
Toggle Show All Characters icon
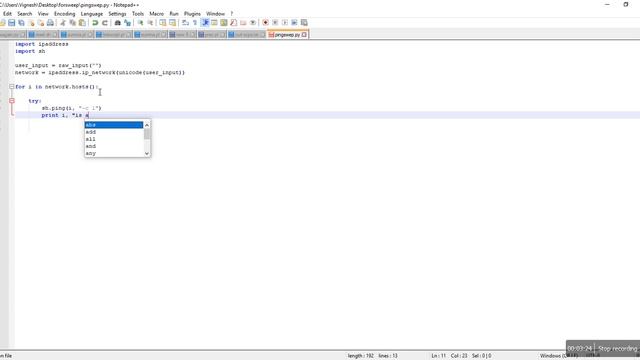coord(195,23)
